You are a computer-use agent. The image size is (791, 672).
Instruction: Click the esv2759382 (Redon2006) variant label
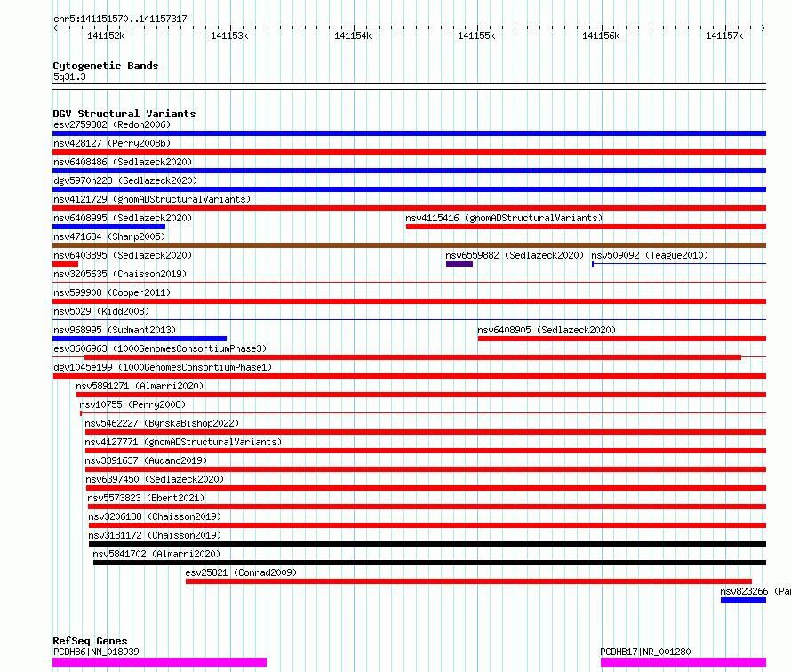(x=112, y=124)
